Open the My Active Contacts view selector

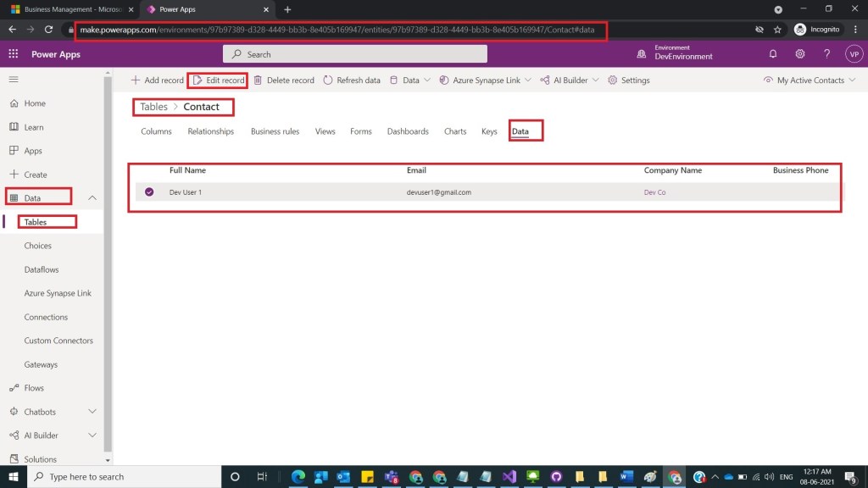coord(810,80)
